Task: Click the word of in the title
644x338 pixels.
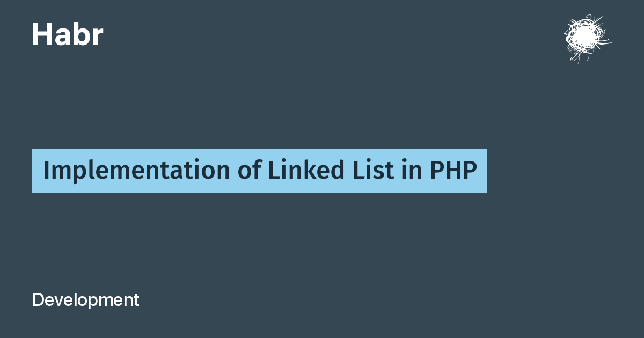Action: click(250, 171)
